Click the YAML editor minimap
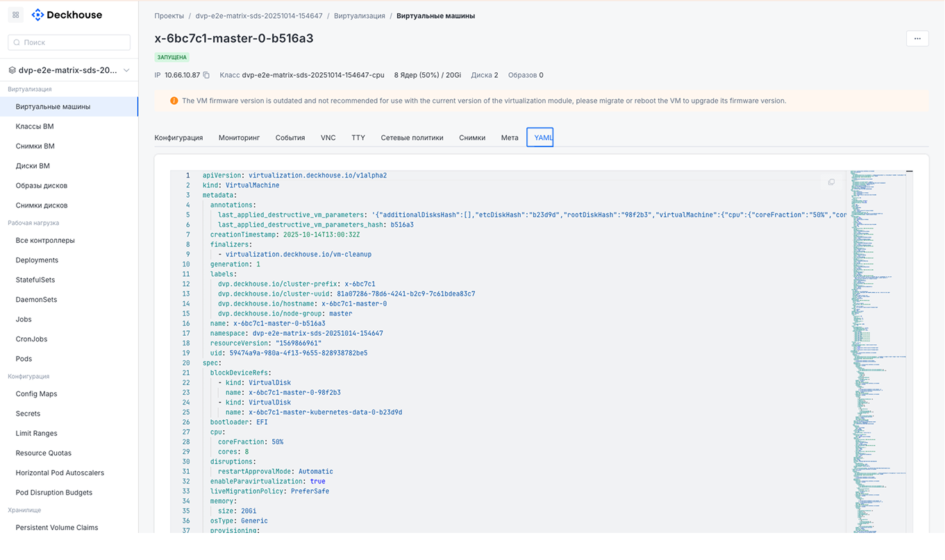This screenshot has width=945, height=560. (x=879, y=347)
